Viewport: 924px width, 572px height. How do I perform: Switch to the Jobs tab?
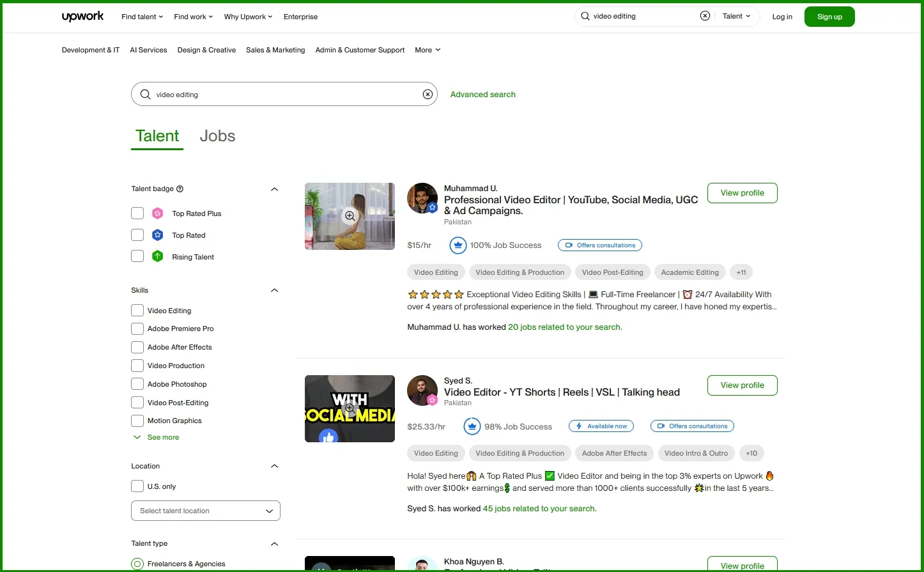pos(217,136)
